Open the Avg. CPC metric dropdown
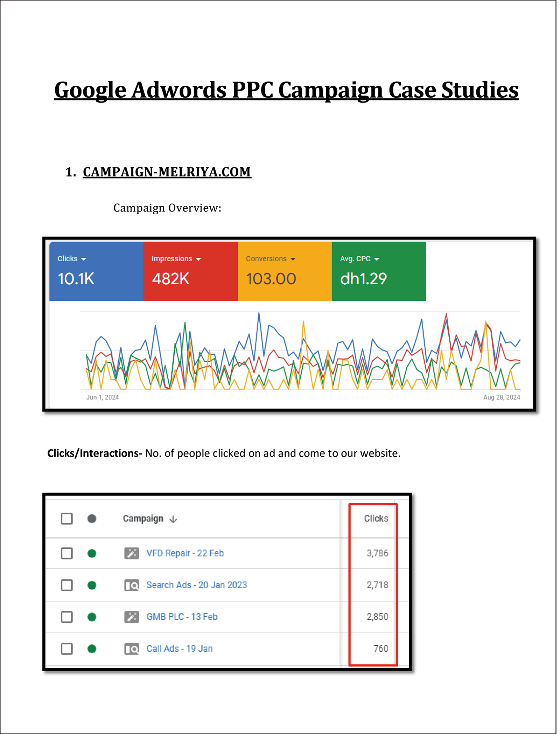The width and height of the screenshot is (560, 734). 377,259
